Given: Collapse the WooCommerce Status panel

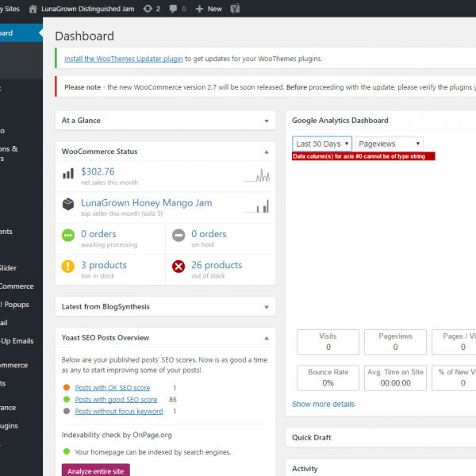Looking at the screenshot, I should pyautogui.click(x=267, y=152).
